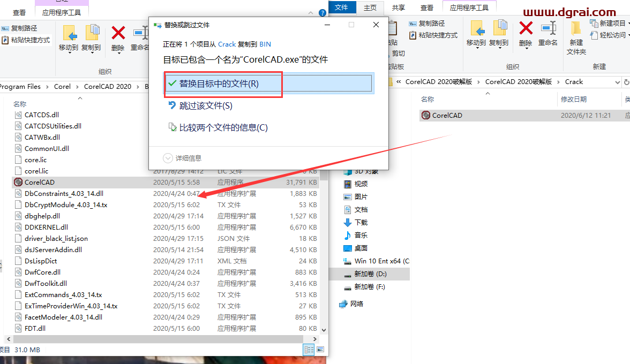
Task: Select CorelCAD application in left file list
Action: (x=165, y=182)
